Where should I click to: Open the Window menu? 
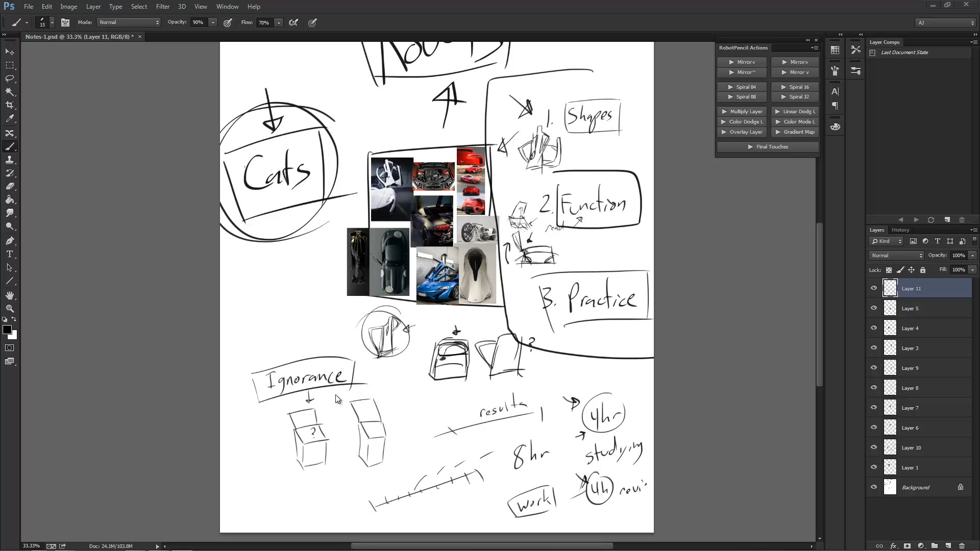pyautogui.click(x=227, y=7)
